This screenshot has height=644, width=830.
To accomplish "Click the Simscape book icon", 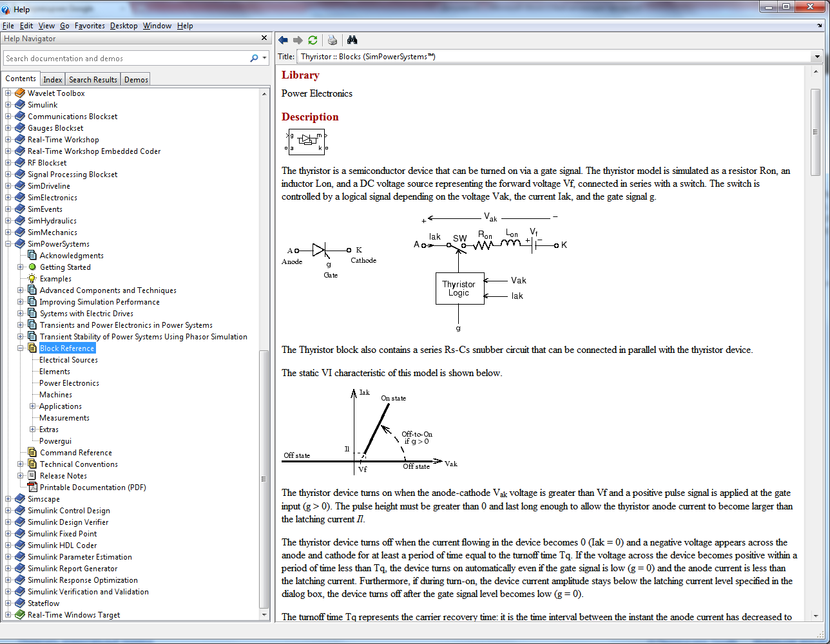I will coord(20,499).
